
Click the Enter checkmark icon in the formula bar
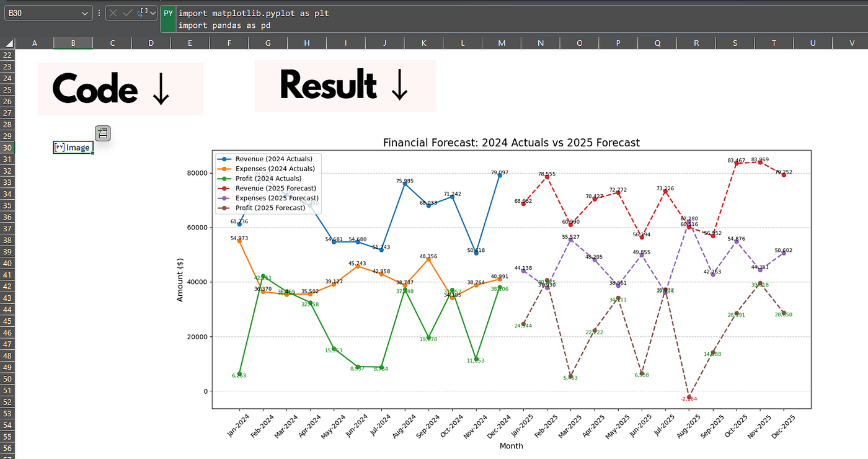click(126, 12)
